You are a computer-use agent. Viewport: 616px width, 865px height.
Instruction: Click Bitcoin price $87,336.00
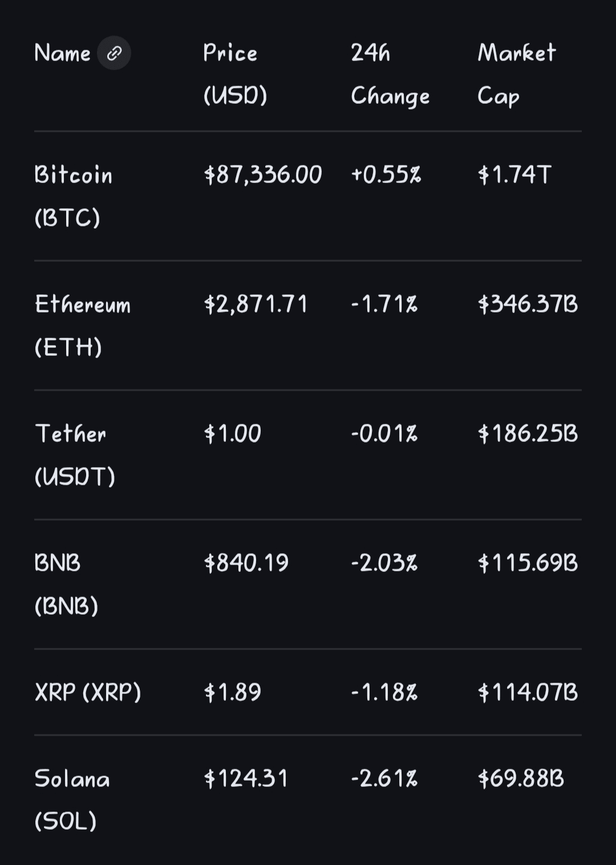[x=263, y=174]
